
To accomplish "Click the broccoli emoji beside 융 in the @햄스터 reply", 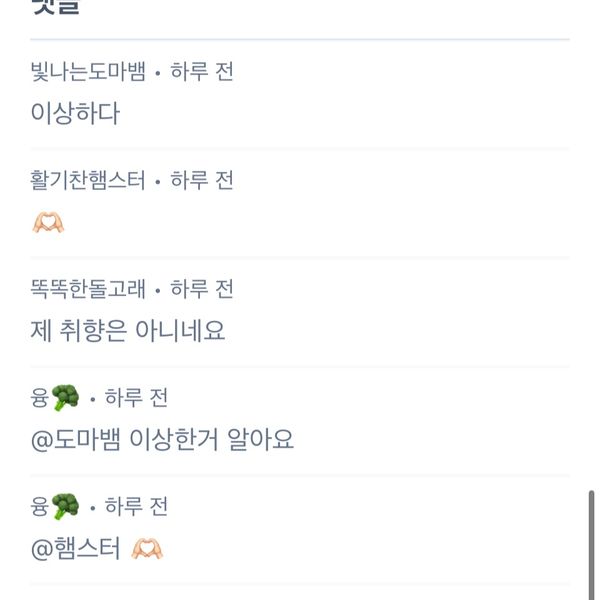I will click(x=65, y=506).
